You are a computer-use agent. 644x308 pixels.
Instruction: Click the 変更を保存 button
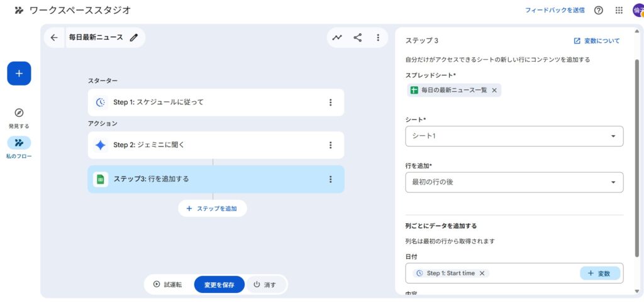219,285
